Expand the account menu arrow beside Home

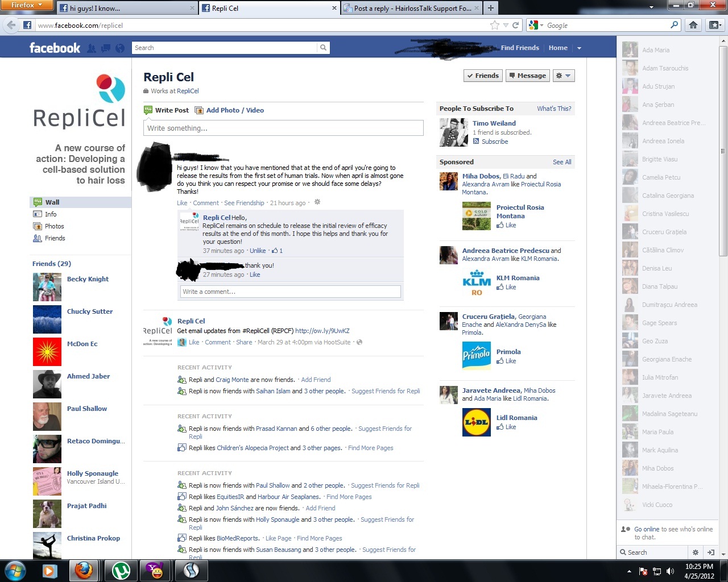click(x=579, y=48)
